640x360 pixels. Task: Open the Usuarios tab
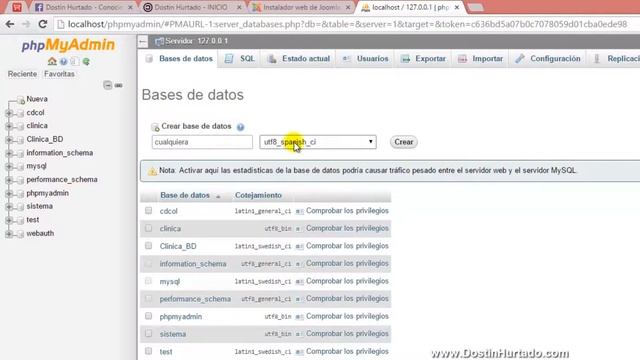pos(365,59)
